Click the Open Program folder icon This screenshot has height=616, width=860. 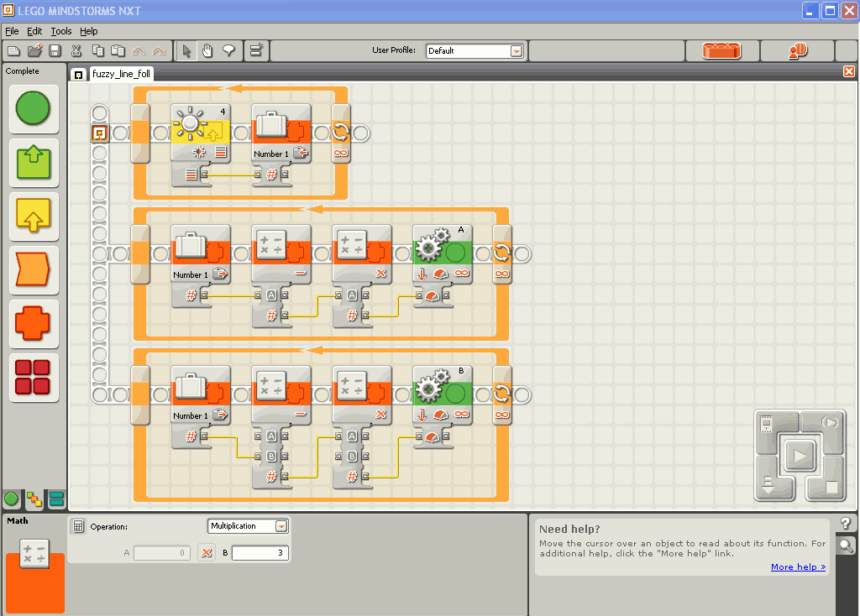(x=34, y=51)
